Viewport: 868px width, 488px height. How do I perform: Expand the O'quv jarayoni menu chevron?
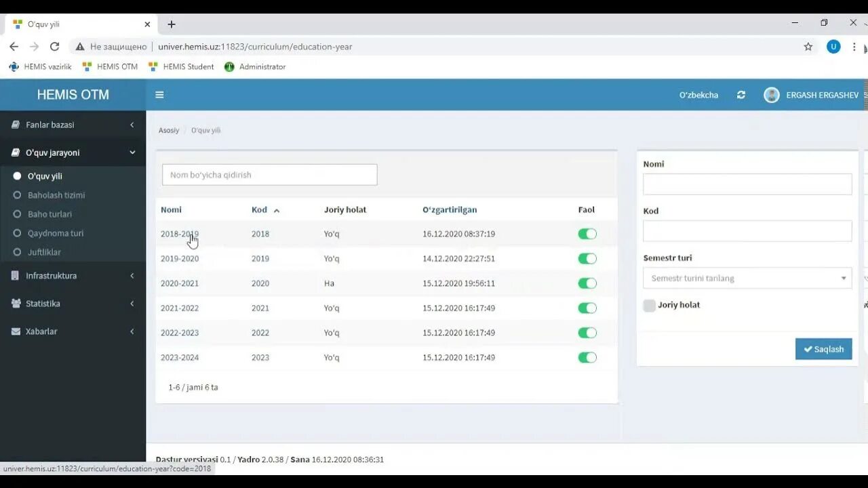(132, 152)
